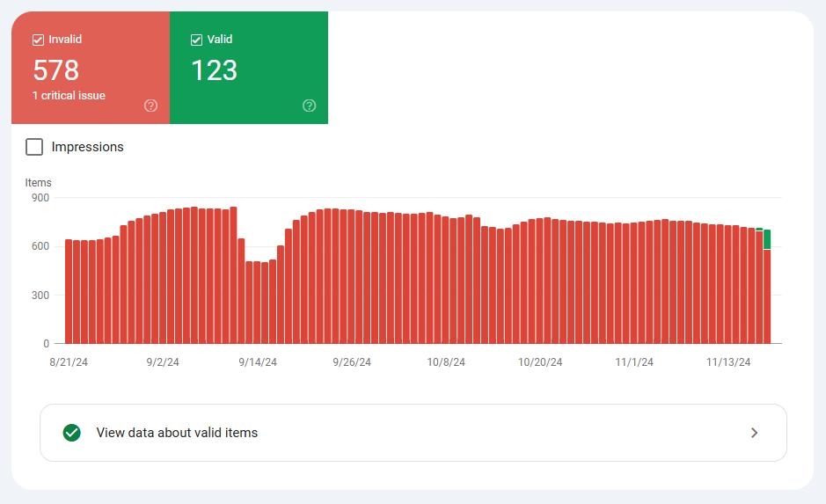Expand chevron arrow on valid items row
The height and width of the screenshot is (504, 826).
point(755,433)
